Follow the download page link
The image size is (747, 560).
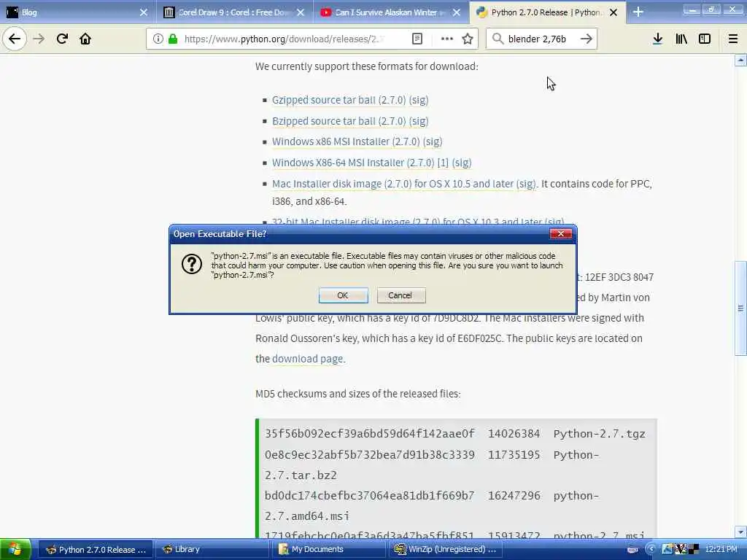point(307,359)
